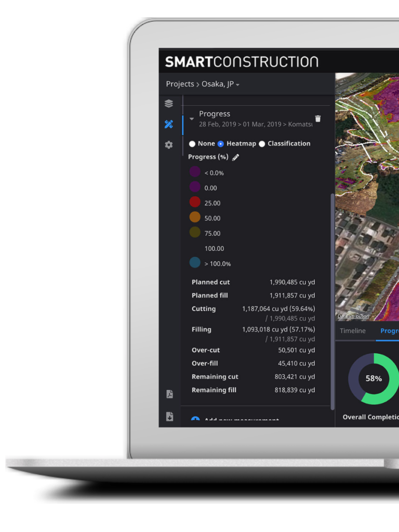Click the Overall Completion label
The width and height of the screenshot is (399, 532).
click(x=371, y=417)
